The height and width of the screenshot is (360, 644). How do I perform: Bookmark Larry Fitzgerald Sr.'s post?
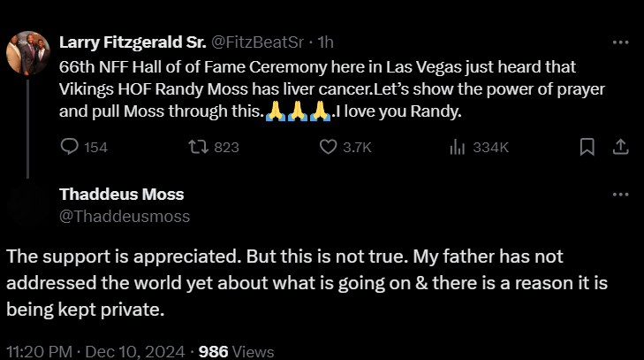[x=587, y=148]
